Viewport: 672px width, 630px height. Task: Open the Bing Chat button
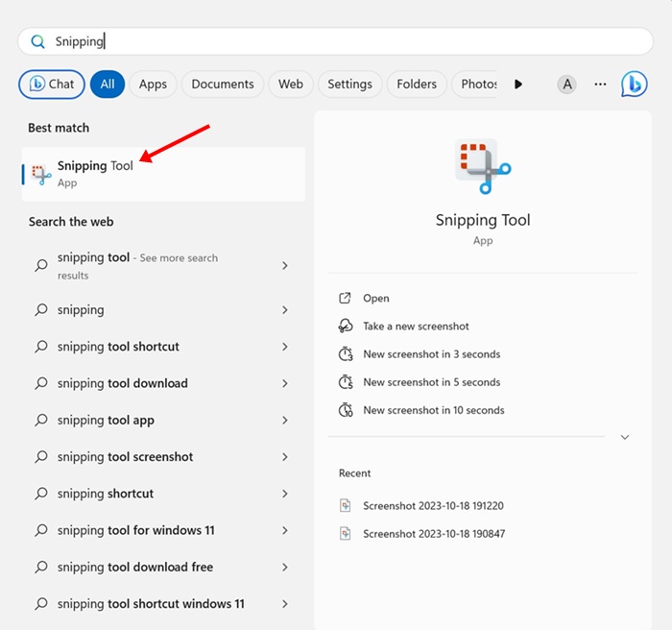click(52, 85)
